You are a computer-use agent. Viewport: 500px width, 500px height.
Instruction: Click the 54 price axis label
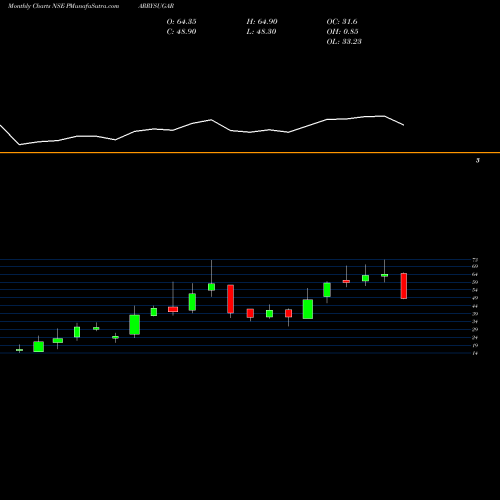point(475,290)
